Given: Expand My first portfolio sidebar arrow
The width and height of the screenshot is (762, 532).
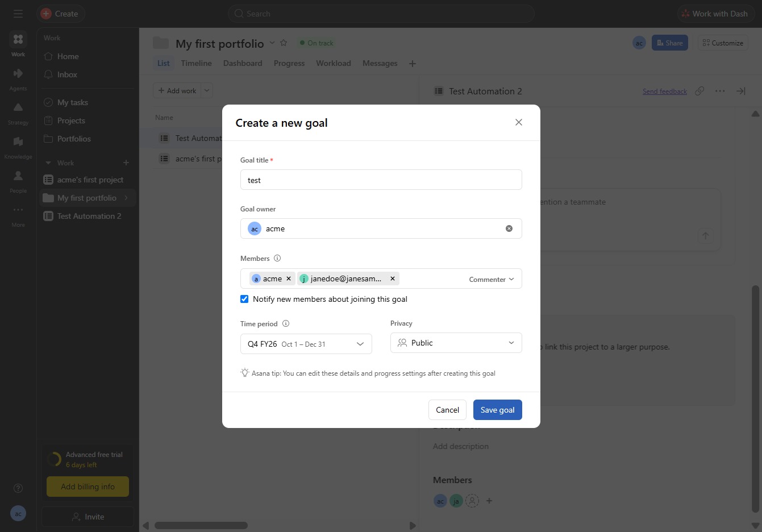Looking at the screenshot, I should coord(126,198).
